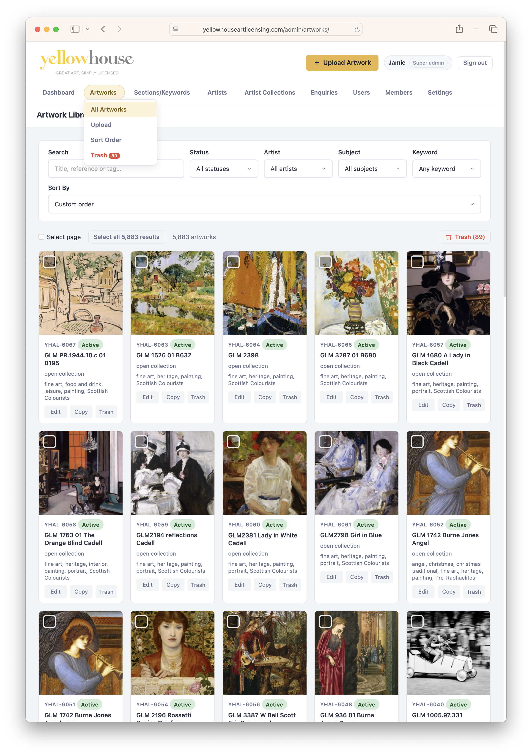Edit artwork GLM 1526 01 B632
Screen dimensions: 532x756
[148, 397]
